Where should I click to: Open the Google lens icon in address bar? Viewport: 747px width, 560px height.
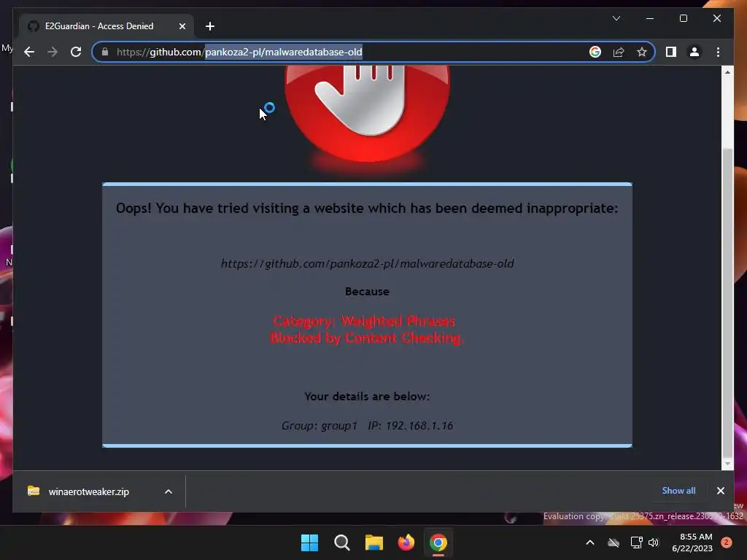click(595, 52)
